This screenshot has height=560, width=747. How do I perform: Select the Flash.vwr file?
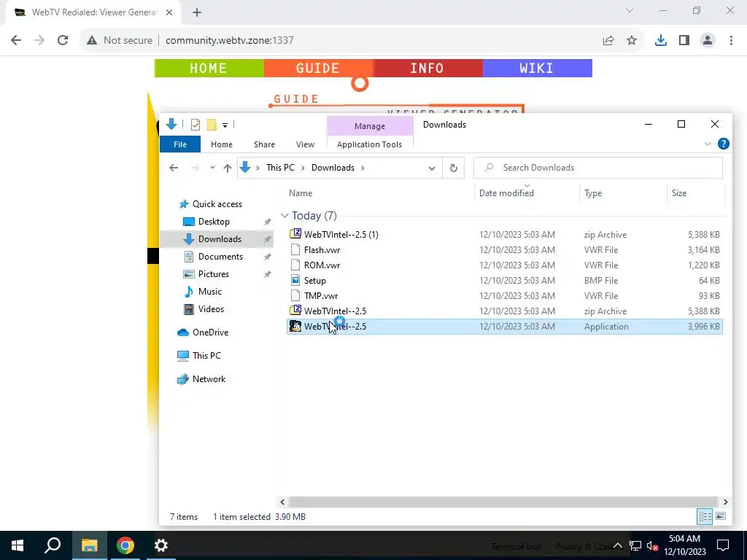pyautogui.click(x=505, y=250)
